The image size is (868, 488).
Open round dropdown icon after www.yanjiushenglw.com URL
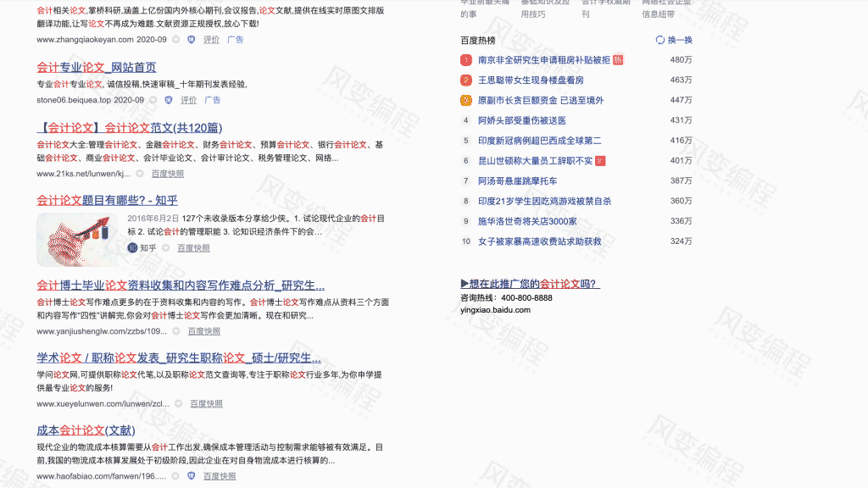click(176, 331)
